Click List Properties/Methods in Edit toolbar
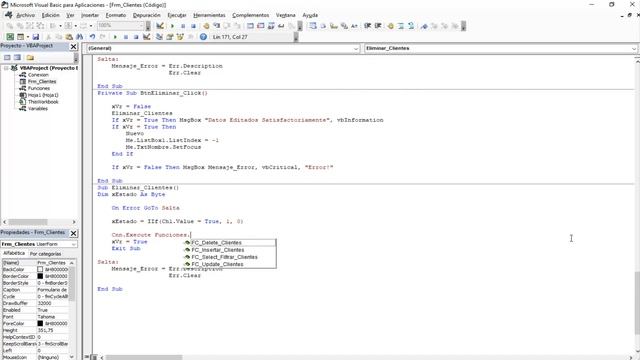The image size is (640, 360). (313, 26)
